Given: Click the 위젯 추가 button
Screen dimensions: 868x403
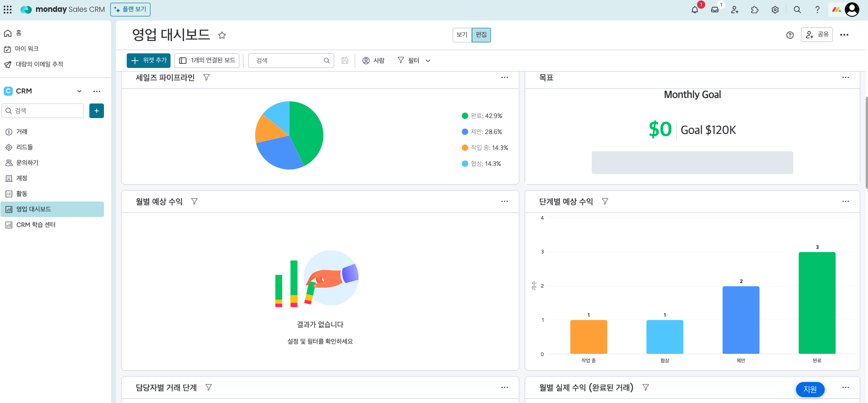Looking at the screenshot, I should [x=149, y=60].
